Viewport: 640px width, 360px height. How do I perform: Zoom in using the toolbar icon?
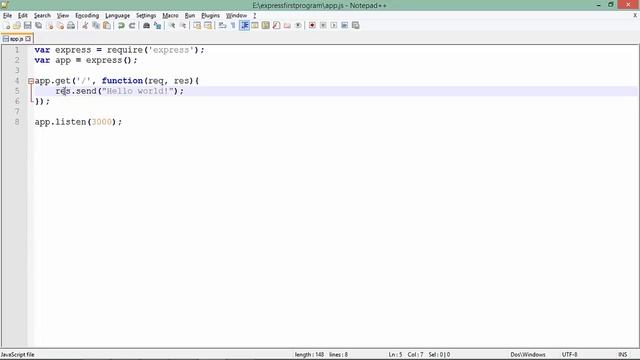pos(172,25)
